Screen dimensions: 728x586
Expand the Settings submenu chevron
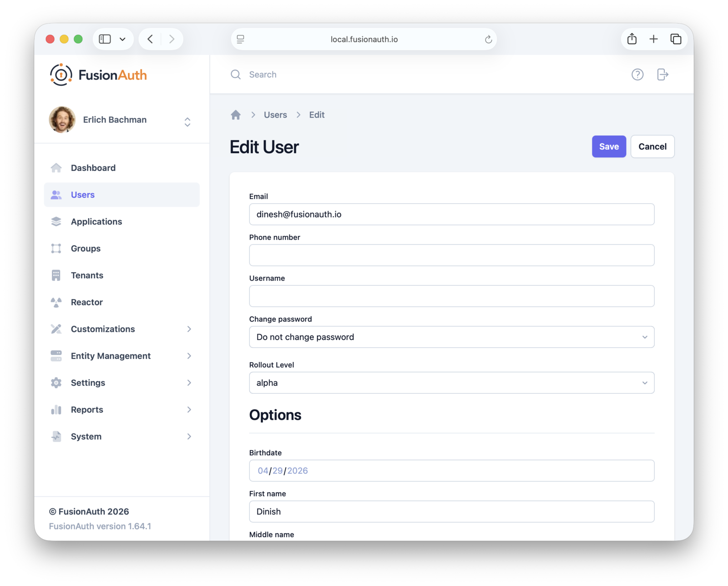pos(189,383)
